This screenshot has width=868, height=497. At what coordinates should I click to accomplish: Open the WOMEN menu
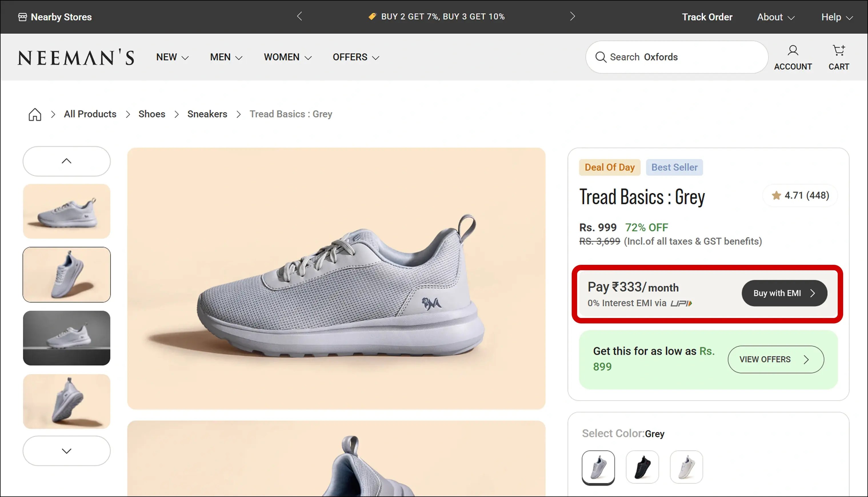[x=287, y=57]
